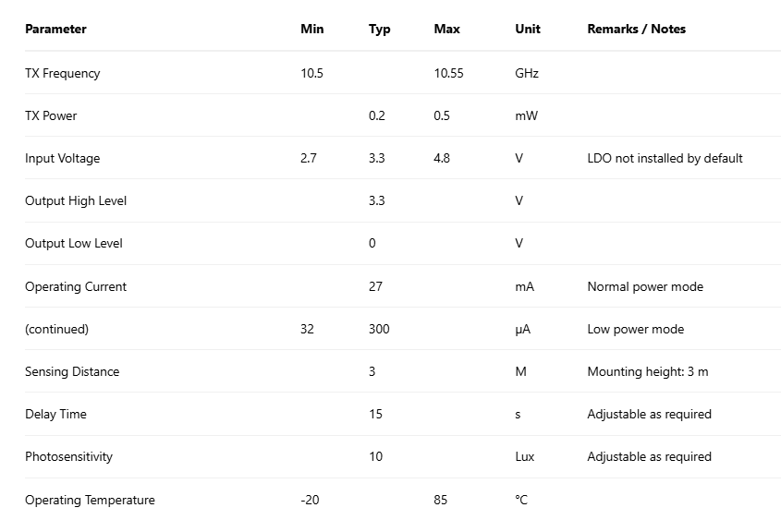Click the Typ column header
This screenshot has height=532, width=781.
click(x=379, y=29)
